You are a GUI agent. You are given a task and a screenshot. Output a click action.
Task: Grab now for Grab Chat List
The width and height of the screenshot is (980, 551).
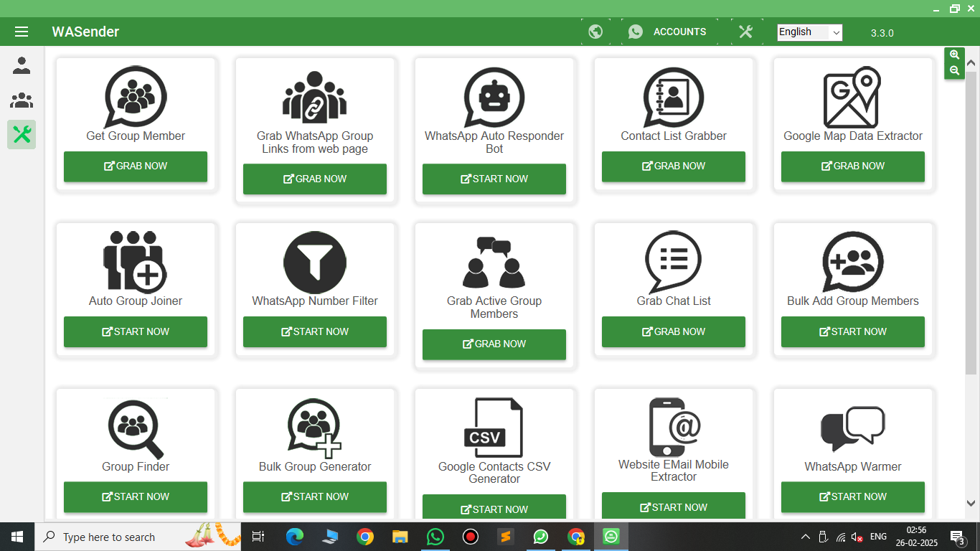click(674, 331)
